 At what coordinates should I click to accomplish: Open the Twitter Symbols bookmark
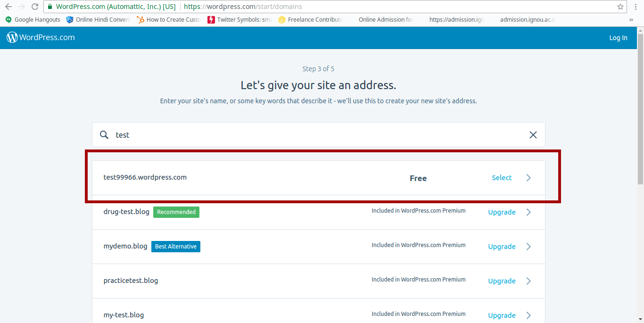pyautogui.click(x=239, y=20)
